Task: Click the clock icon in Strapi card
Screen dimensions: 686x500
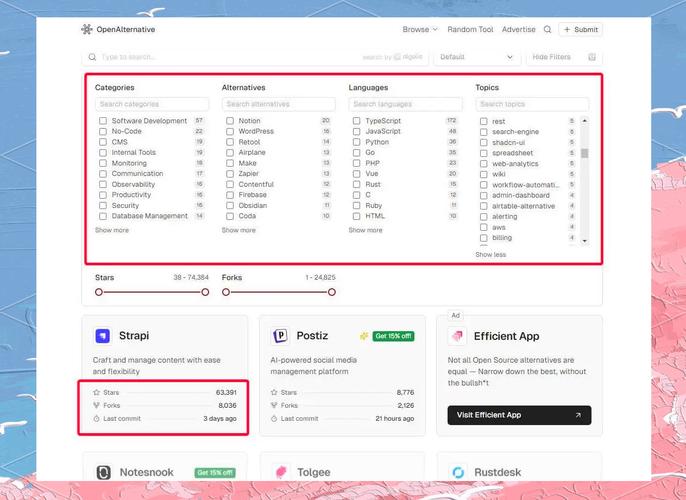Action: (97, 419)
